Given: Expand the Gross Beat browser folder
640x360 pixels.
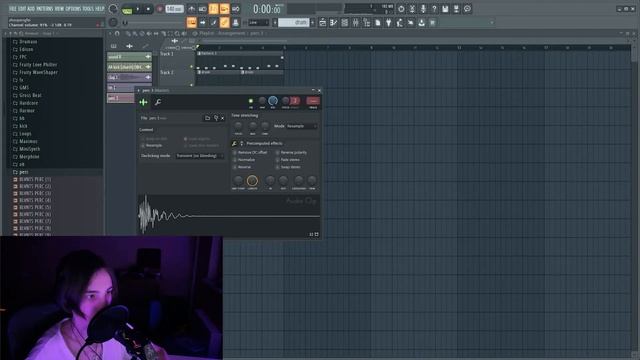Looking at the screenshot, I should click(x=30, y=95).
